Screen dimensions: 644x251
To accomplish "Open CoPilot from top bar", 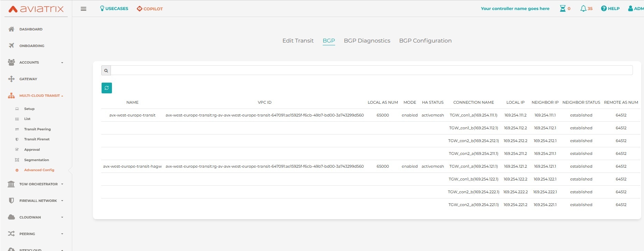I will [150, 9].
